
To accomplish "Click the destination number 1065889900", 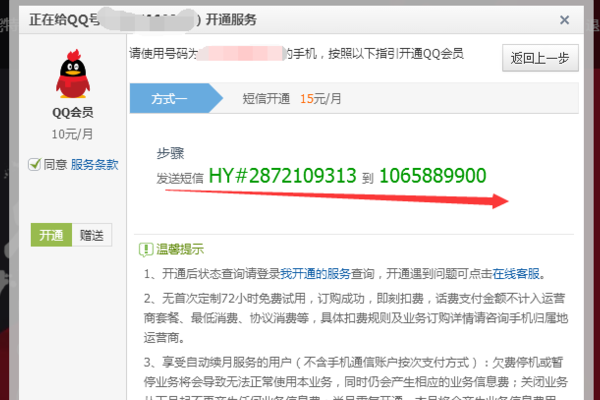I will coord(432,176).
